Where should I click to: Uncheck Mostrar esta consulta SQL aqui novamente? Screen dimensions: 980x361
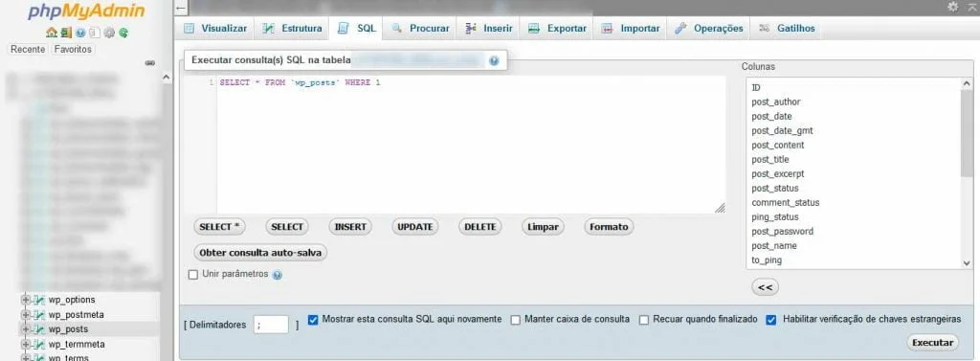pyautogui.click(x=313, y=320)
